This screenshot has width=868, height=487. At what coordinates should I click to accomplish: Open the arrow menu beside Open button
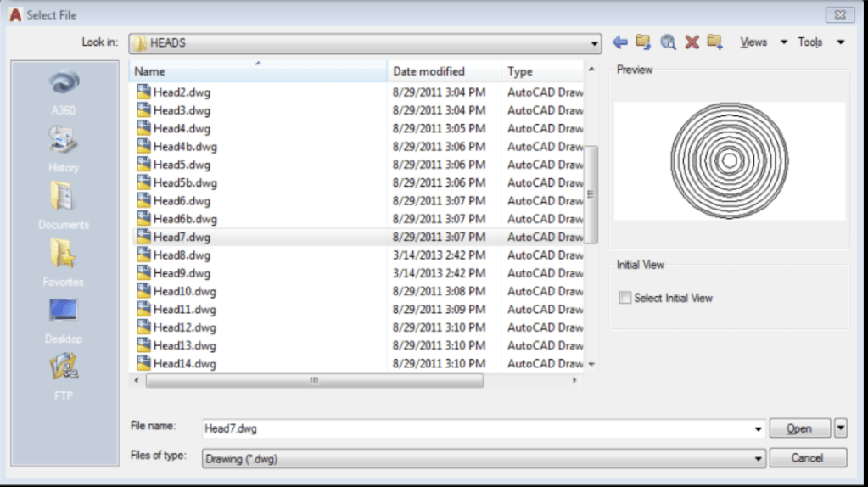point(840,428)
